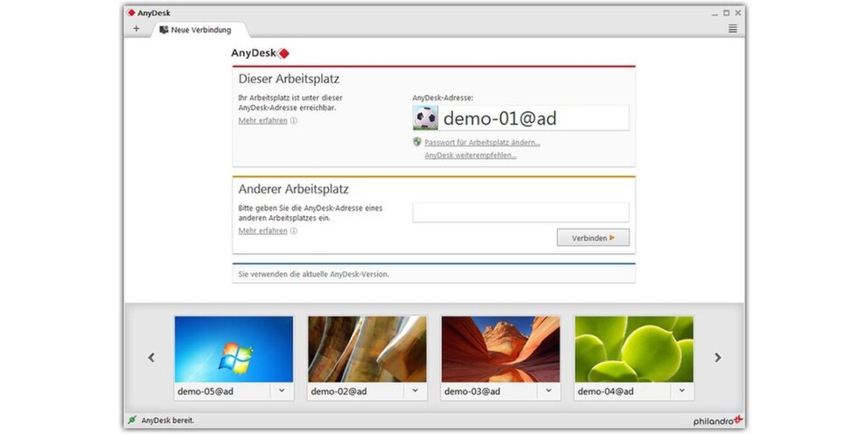Viewport: 868px width, 434px height.
Task: Click info icon in Anderer Arbeitsplatz section
Action: tap(293, 231)
